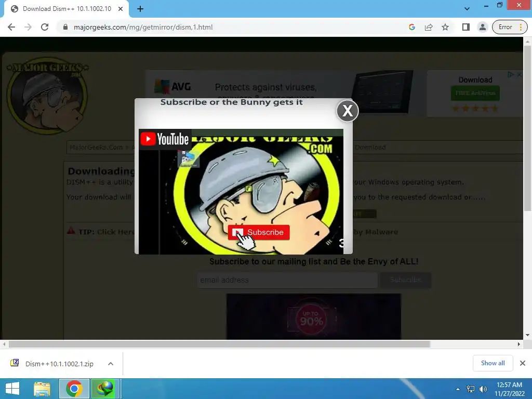
Task: Click the scroll down arrow
Action: coord(527,335)
